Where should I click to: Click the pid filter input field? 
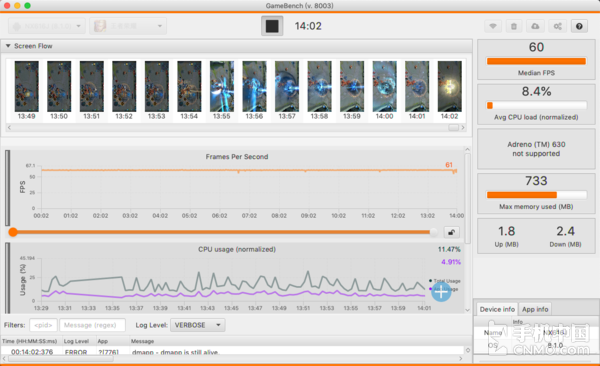point(43,325)
